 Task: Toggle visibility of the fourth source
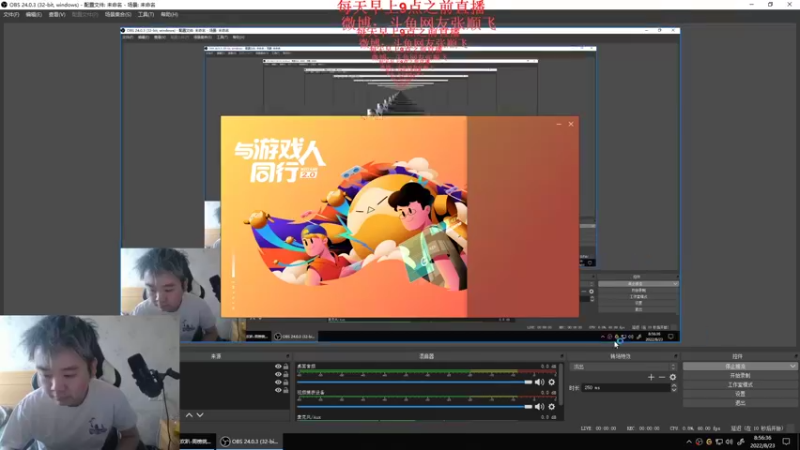[278, 390]
